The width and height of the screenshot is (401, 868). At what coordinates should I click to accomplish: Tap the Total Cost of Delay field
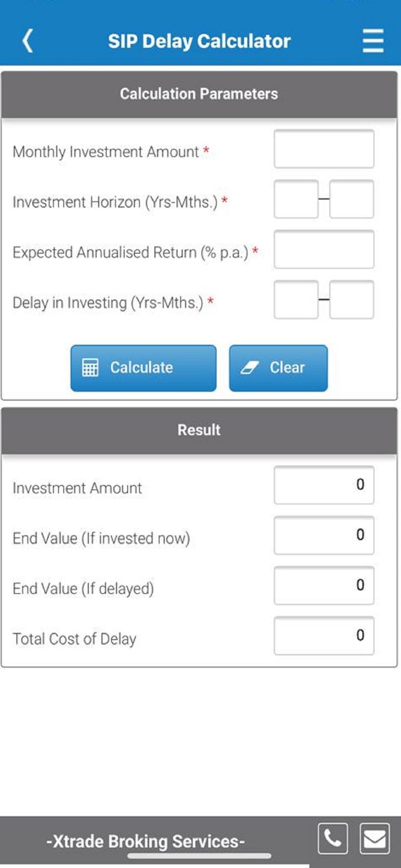(324, 636)
